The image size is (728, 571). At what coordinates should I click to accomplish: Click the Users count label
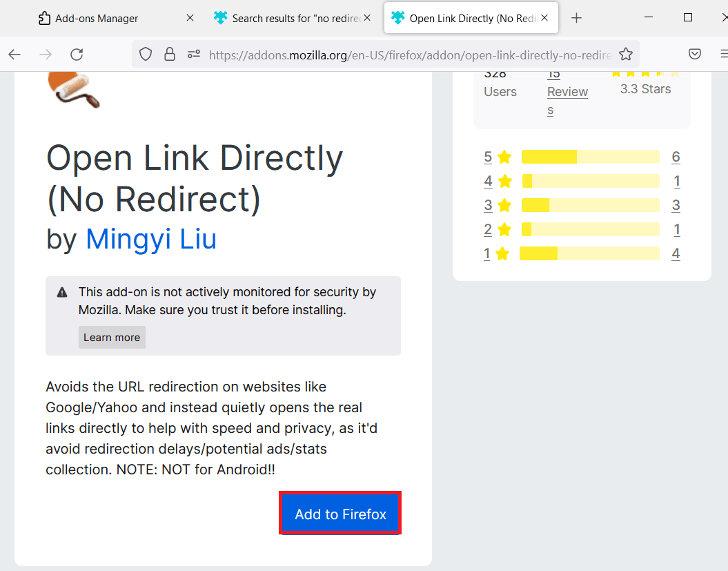(500, 92)
